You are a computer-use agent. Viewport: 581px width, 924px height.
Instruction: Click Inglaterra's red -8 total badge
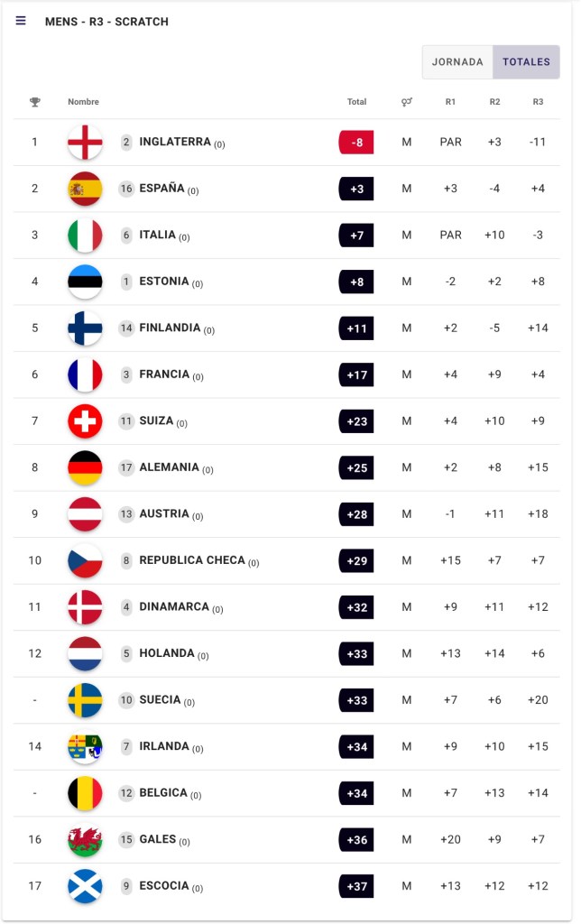[356, 142]
